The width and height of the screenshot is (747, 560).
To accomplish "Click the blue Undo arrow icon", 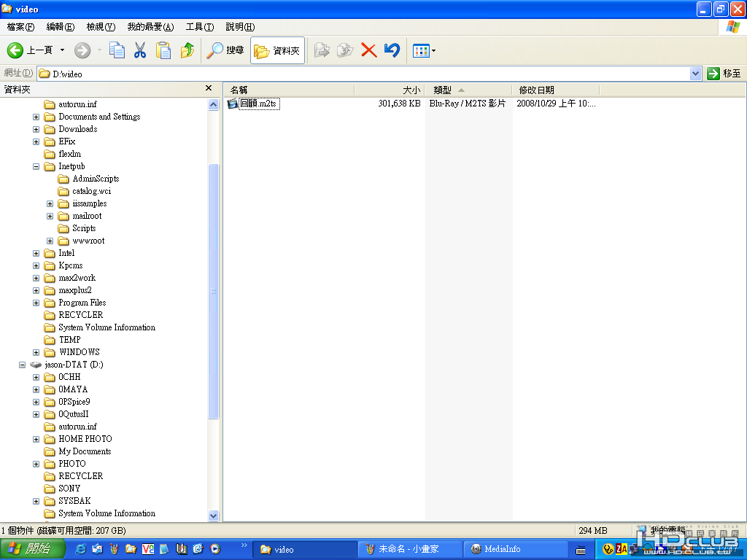I will coord(392,50).
